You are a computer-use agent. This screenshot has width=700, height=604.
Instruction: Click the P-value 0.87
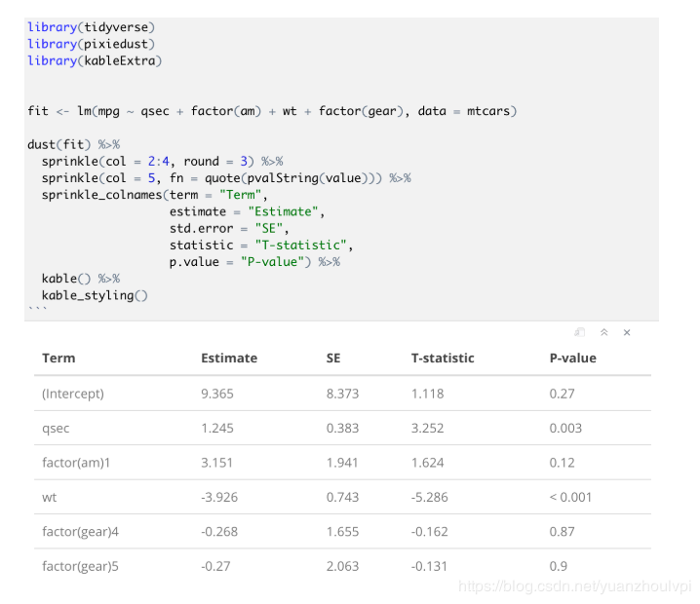563,532
